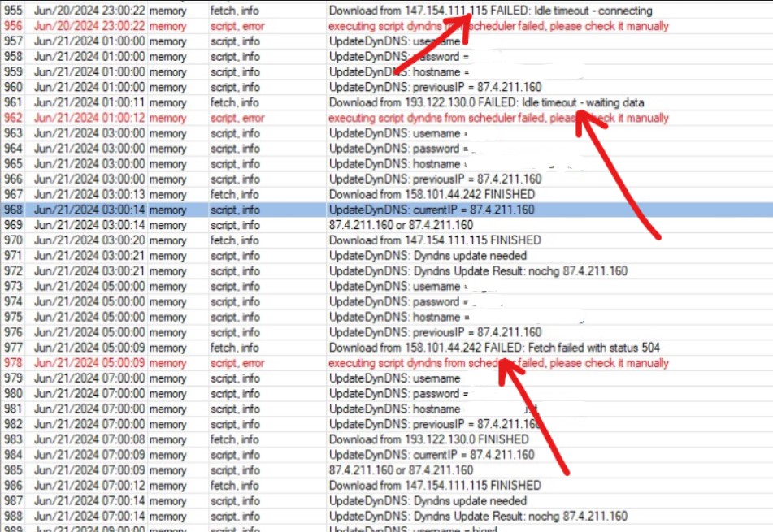
Task: Select log row number 957
Action: [x=13, y=41]
